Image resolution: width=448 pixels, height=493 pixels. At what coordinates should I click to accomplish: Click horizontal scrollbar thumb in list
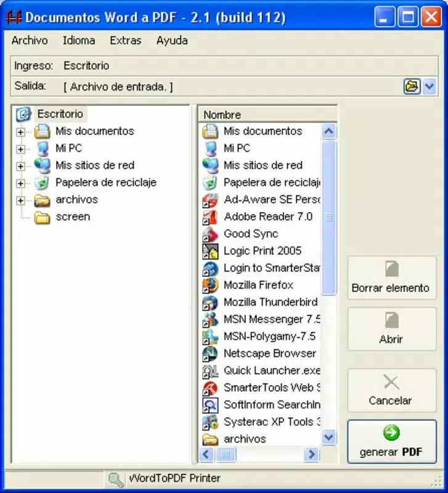coord(226,454)
